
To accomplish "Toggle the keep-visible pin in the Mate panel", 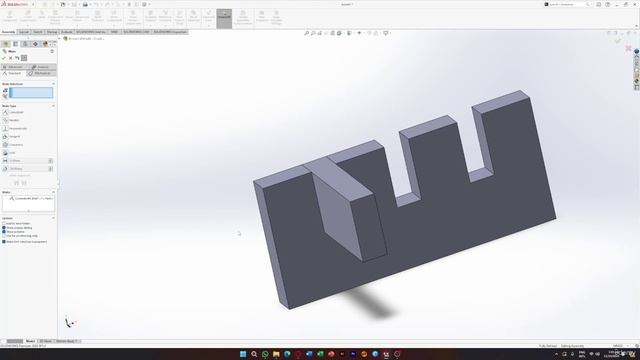I will click(24, 58).
